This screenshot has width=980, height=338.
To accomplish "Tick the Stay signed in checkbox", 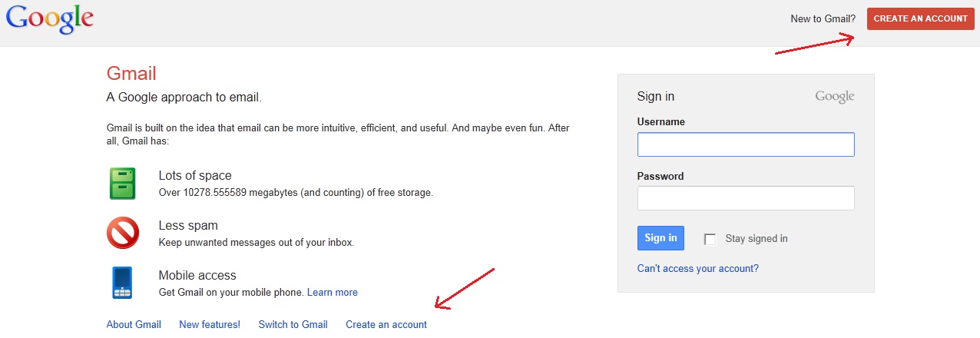I will (710, 239).
